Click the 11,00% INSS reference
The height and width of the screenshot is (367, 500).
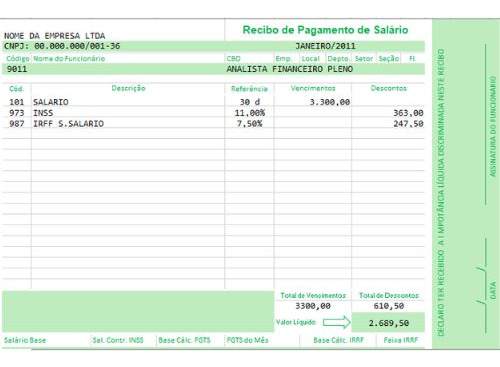click(x=250, y=113)
